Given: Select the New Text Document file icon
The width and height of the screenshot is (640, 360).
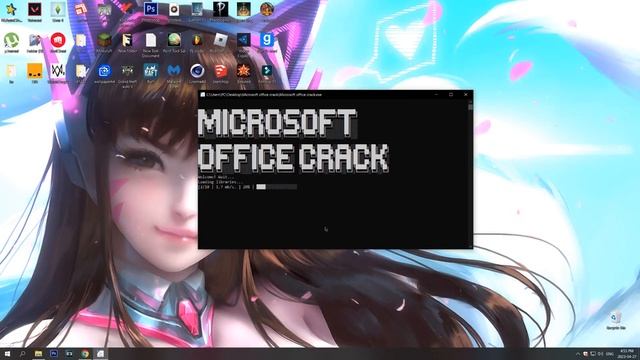Looking at the screenshot, I should (x=151, y=41).
